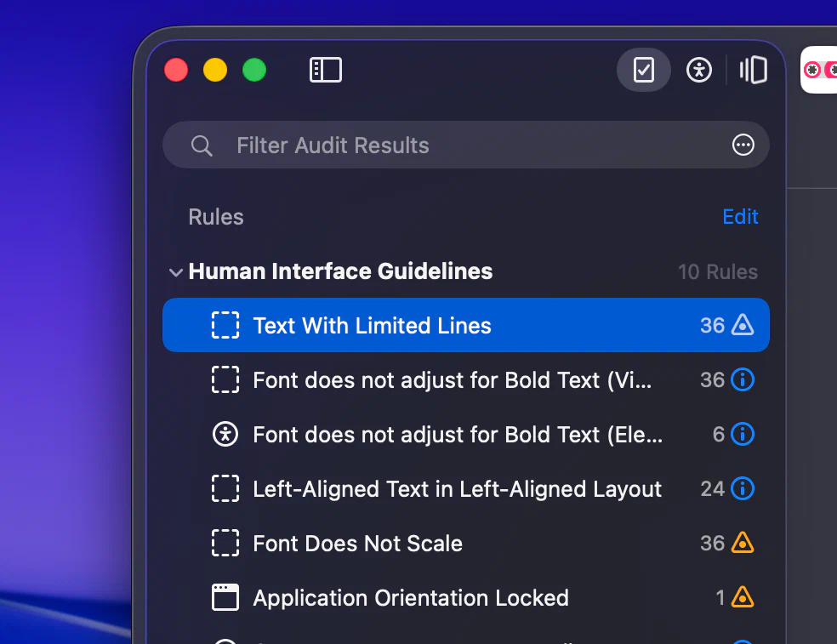Click the Rules section label
The width and height of the screenshot is (837, 644).
click(216, 217)
